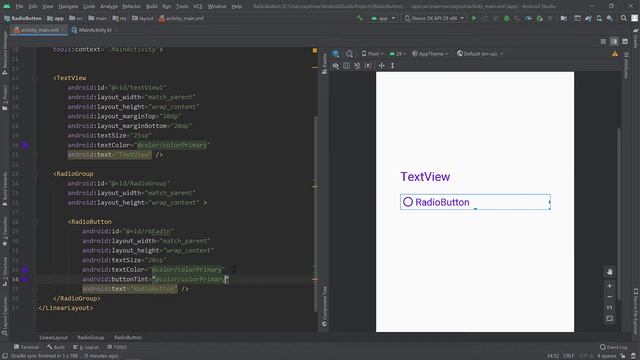The width and height of the screenshot is (640, 360).
Task: Toggle autoconnect magnet icon in preview toolbar
Action: (346, 65)
